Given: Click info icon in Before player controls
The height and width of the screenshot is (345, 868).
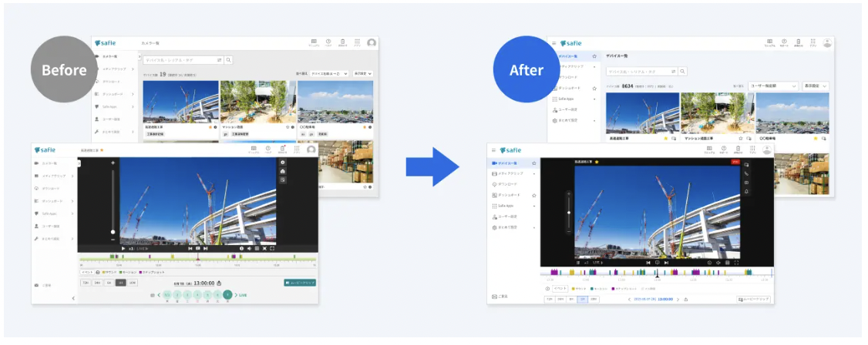Looking at the screenshot, I should point(241,248).
